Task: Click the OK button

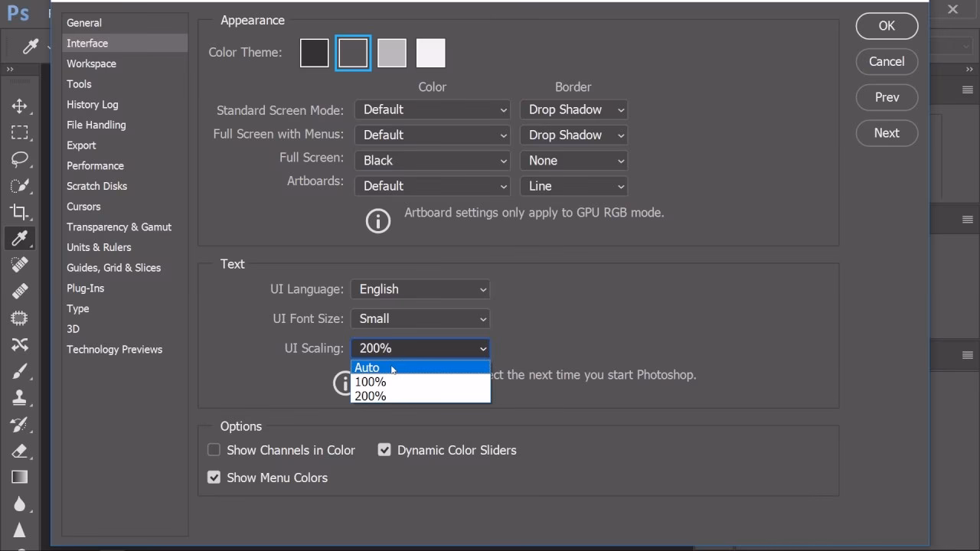Action: point(886,25)
